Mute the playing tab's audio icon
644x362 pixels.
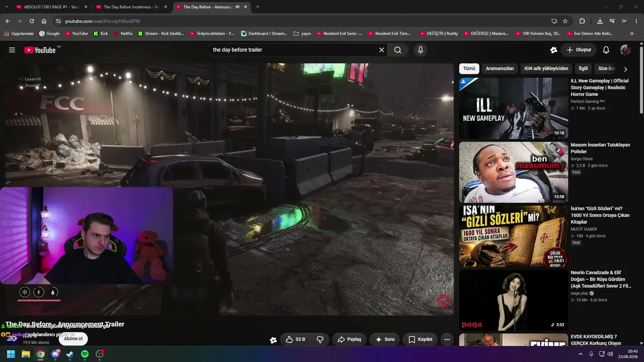click(237, 7)
